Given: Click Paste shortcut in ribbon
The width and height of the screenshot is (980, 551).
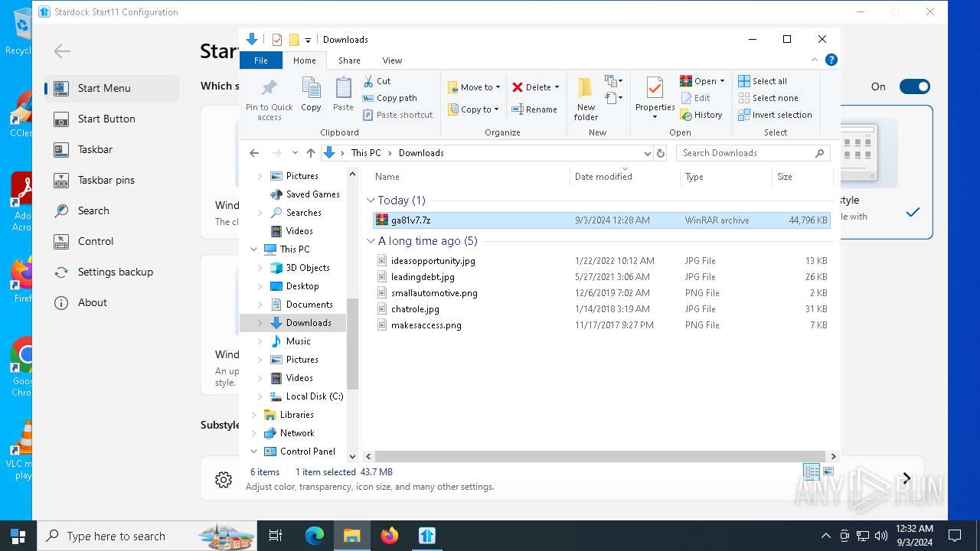Looking at the screenshot, I should [x=397, y=115].
